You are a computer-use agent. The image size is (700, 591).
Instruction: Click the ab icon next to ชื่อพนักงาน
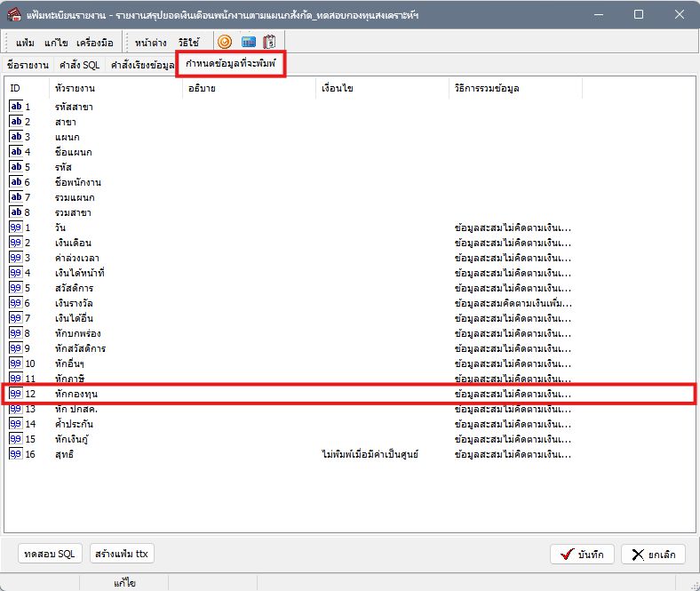[x=16, y=182]
